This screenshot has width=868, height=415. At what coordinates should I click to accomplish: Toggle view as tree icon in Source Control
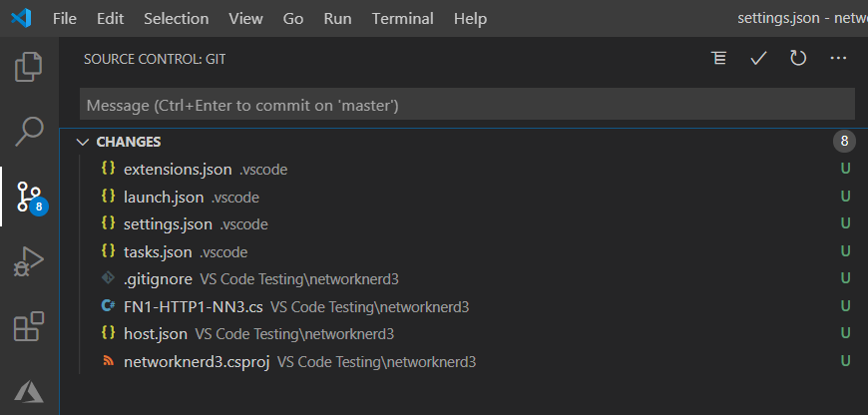click(x=718, y=58)
